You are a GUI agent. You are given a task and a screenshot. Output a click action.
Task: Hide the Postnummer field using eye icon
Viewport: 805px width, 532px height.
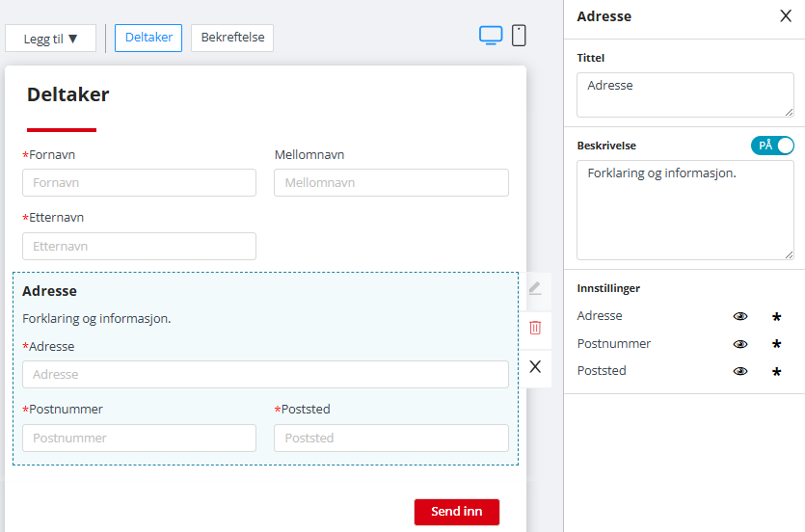click(x=740, y=344)
